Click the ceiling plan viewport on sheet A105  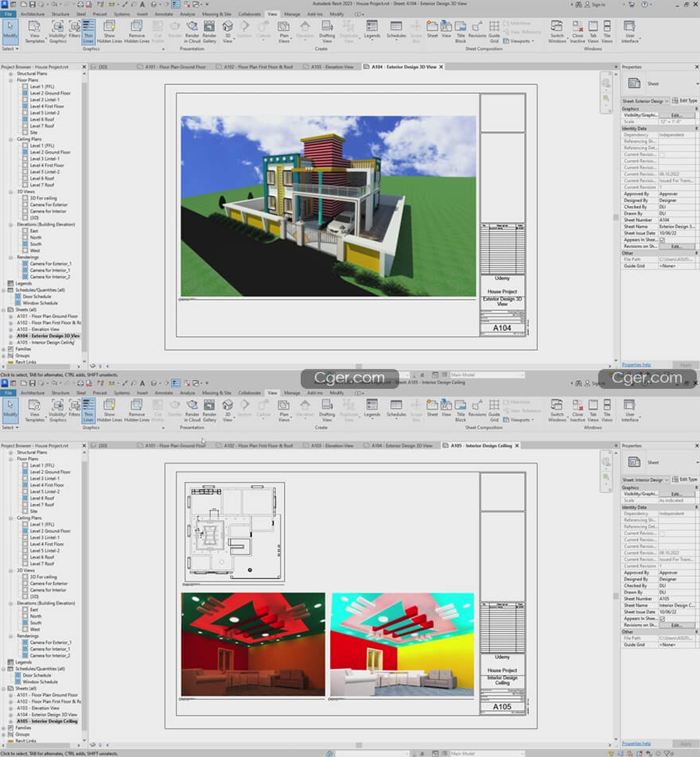[x=235, y=531]
